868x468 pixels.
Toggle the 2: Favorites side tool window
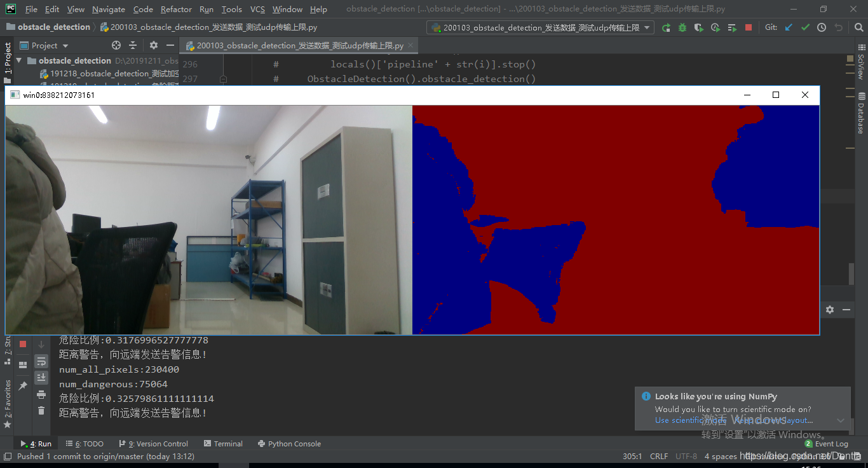(x=8, y=403)
